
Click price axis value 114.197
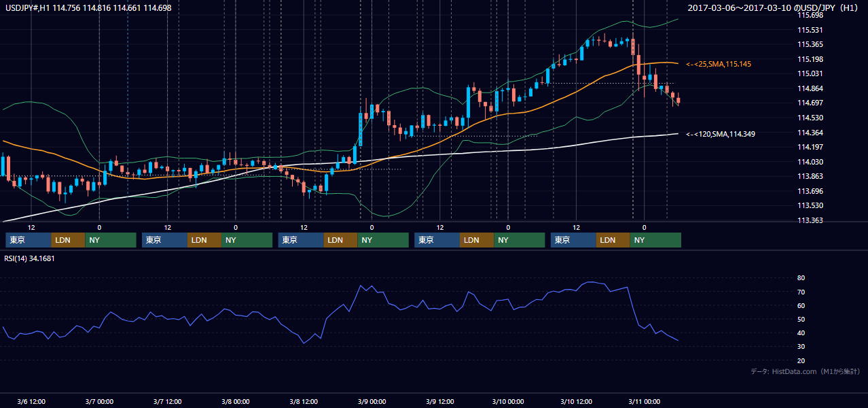[810, 147]
